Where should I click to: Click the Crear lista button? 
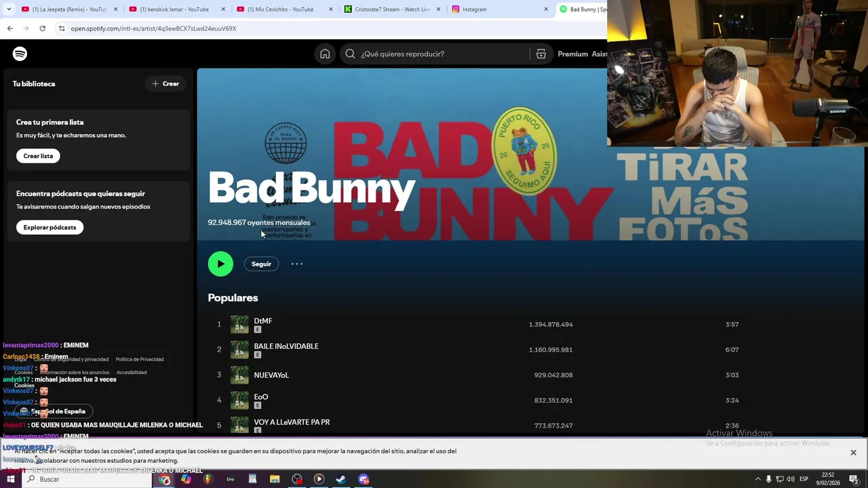(x=38, y=156)
